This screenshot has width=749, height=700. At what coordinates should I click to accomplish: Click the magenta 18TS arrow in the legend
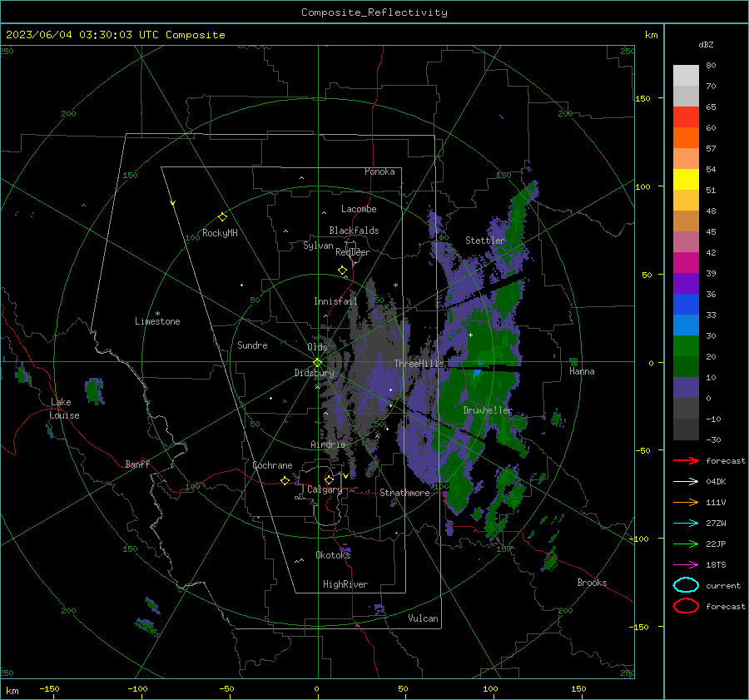pyautogui.click(x=686, y=565)
